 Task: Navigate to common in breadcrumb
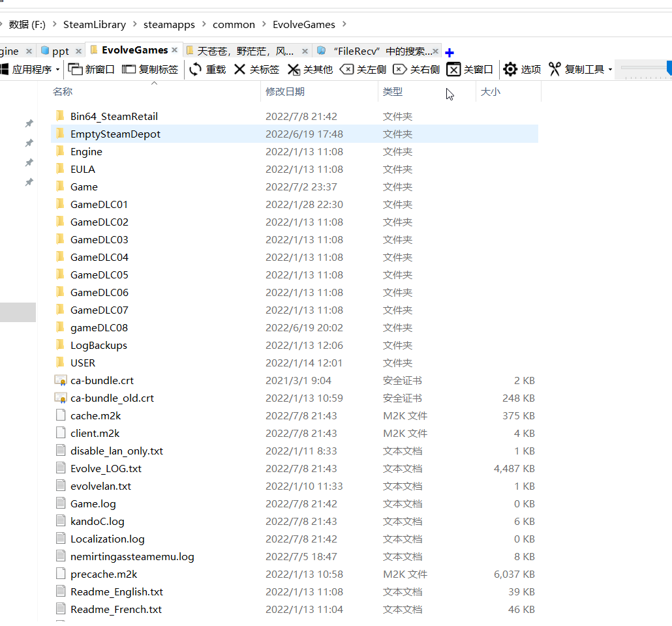[x=234, y=25]
